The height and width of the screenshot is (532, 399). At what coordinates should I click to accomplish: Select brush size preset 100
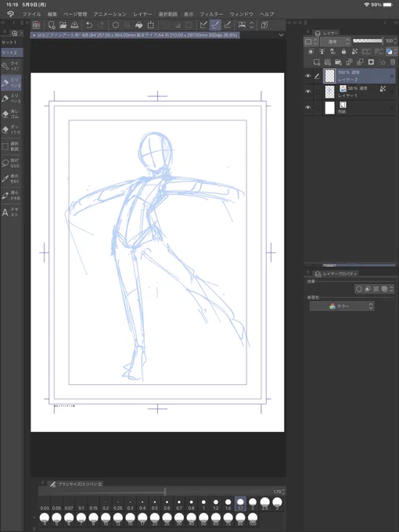(253, 519)
